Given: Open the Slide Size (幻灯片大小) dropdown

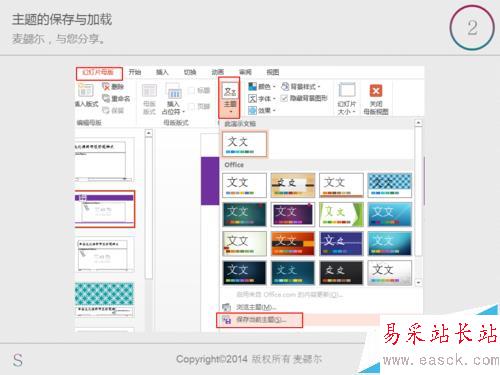Looking at the screenshot, I should 347,99.
